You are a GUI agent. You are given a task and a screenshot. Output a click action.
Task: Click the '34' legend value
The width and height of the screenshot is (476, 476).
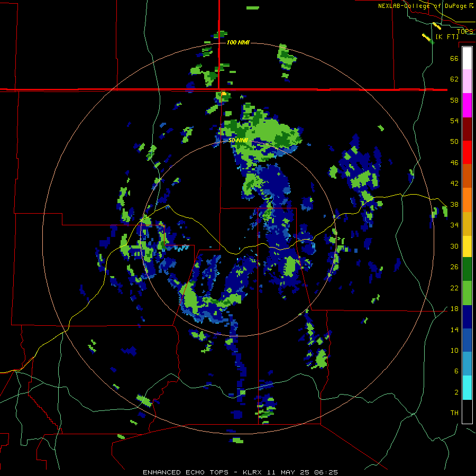(x=454, y=225)
